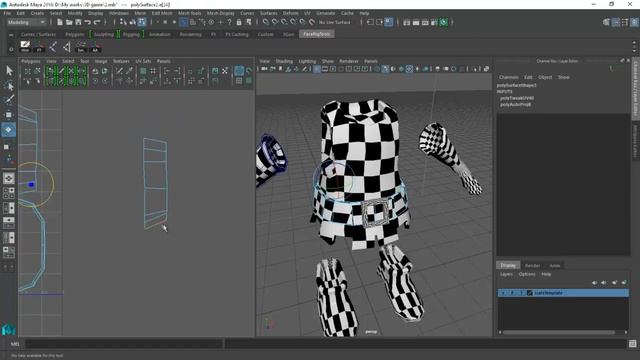The image size is (640, 360).
Task: Switch to the Rendering shelf tab
Action: (x=191, y=34)
